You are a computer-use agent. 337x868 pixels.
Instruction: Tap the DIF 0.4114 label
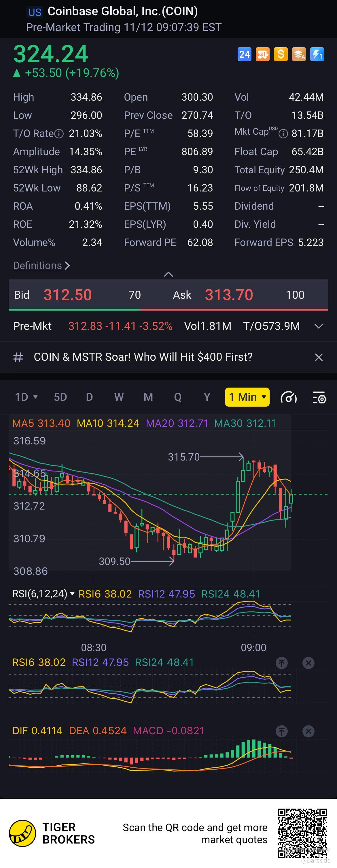click(x=37, y=731)
